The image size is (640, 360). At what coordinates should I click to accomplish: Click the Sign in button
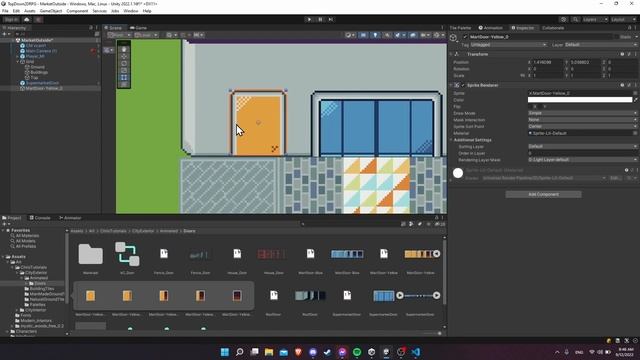pyautogui.click(x=11, y=20)
